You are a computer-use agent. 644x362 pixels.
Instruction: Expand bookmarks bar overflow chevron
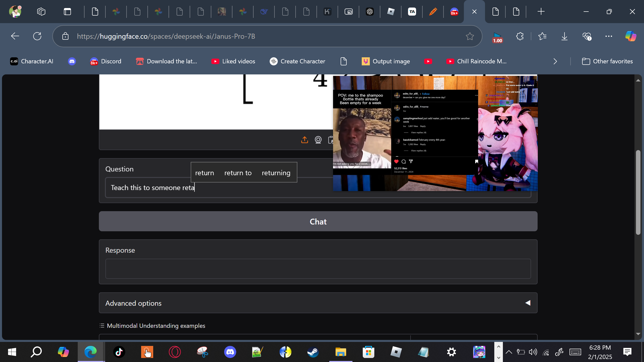tap(555, 61)
